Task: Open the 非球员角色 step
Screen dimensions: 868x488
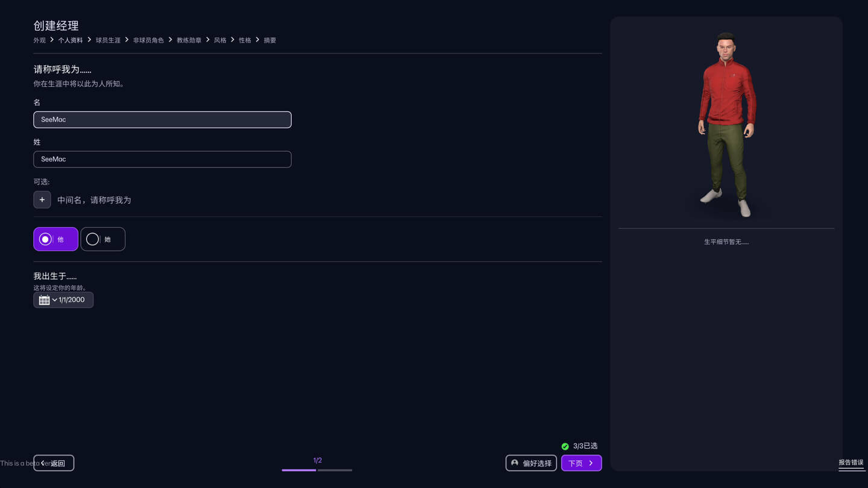Action: pos(148,40)
